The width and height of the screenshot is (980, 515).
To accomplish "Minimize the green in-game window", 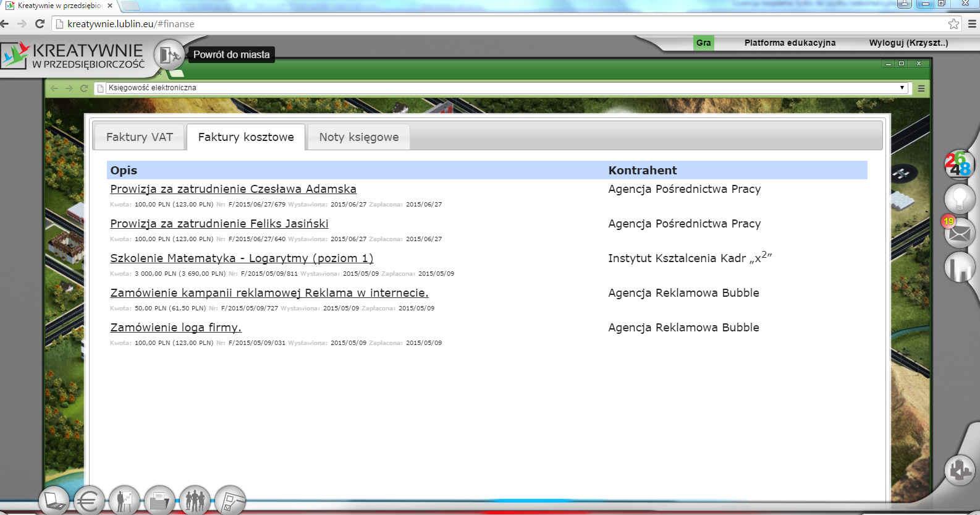I will (888, 64).
